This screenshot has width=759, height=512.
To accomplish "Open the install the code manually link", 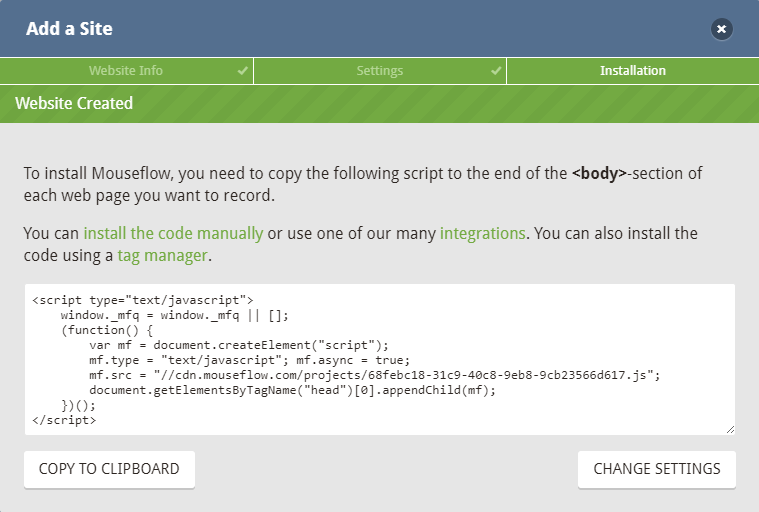I will point(173,234).
